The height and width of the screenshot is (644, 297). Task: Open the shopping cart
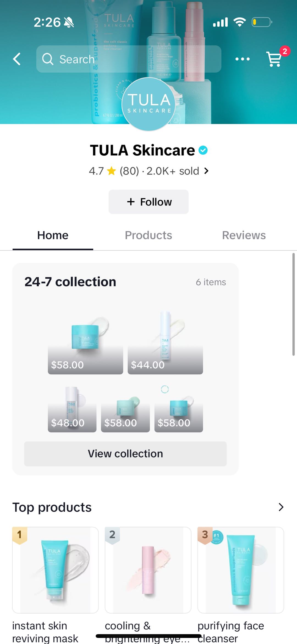274,59
